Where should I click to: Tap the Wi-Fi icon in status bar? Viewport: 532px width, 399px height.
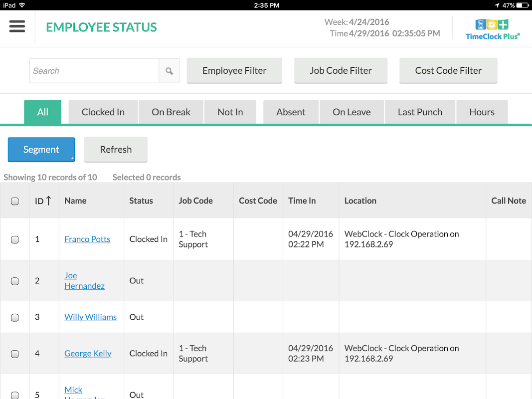tap(22, 5)
